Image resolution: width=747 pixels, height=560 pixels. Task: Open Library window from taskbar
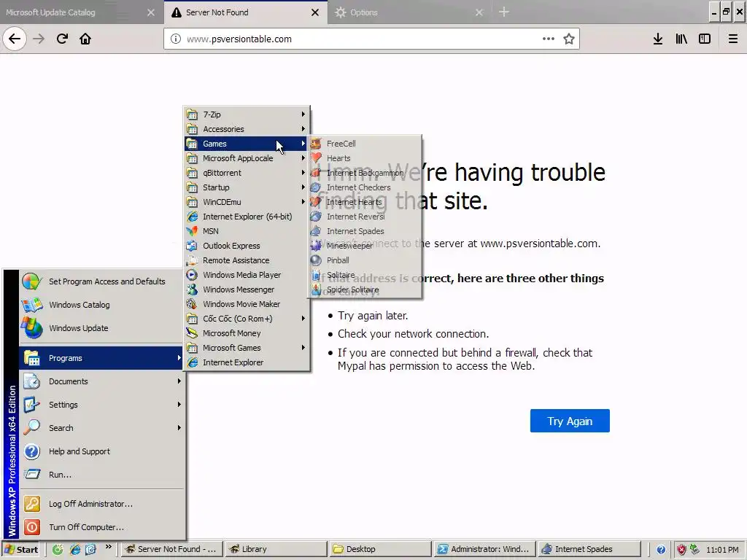pos(275,550)
